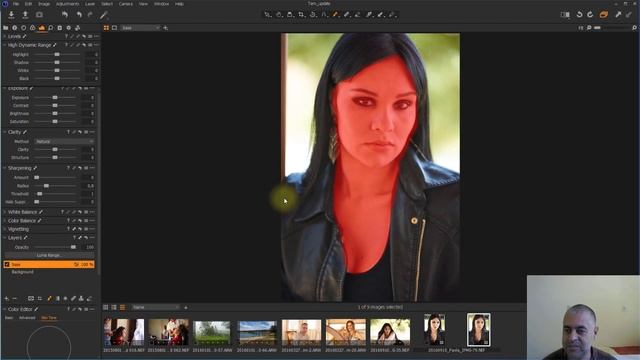Collapse the Sharpening panel
640x360 pixels.
coord(4,168)
